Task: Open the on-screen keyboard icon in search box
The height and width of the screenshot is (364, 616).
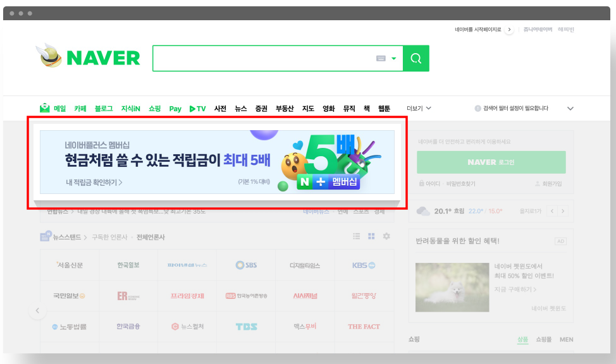Action: pos(381,59)
